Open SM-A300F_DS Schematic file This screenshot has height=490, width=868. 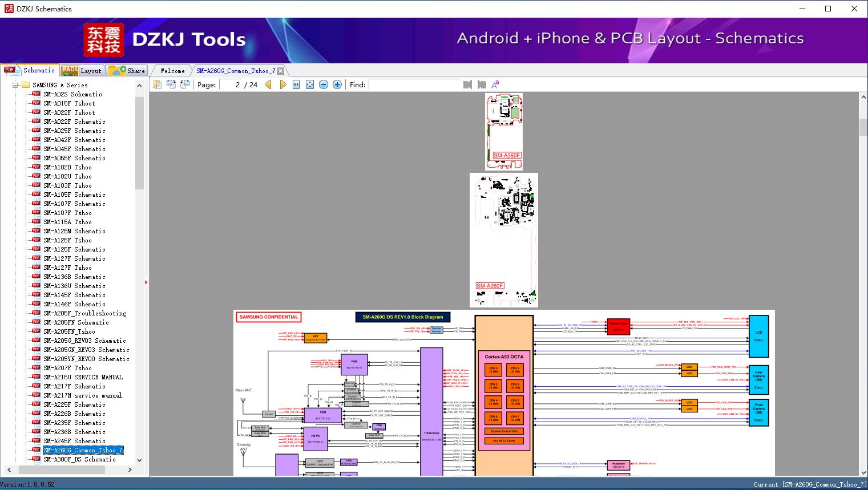point(79,459)
